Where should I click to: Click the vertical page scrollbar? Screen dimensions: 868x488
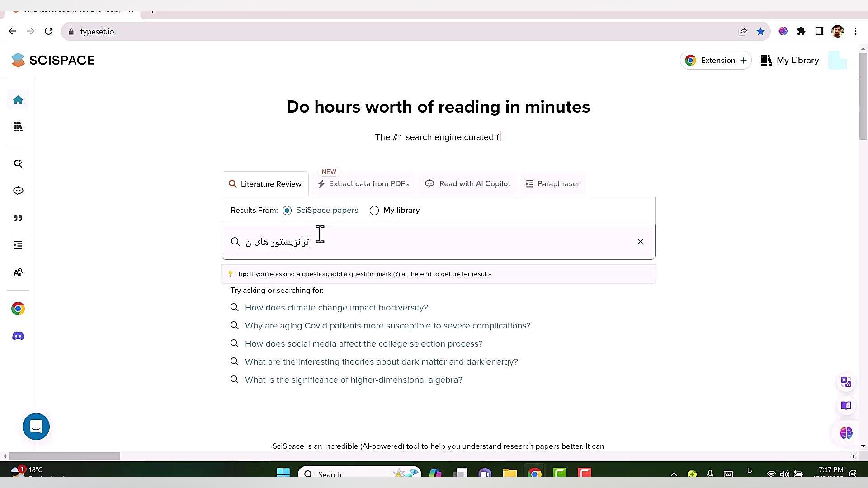(863, 96)
